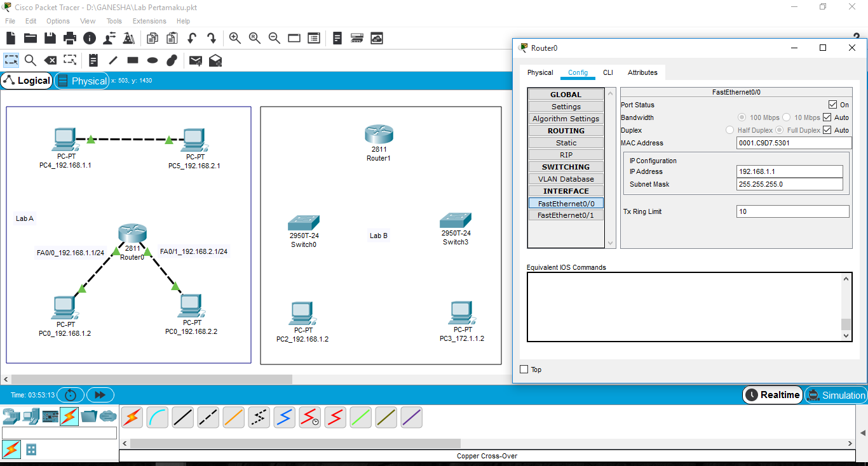
Task: Select the Full Duplex radio button
Action: click(x=779, y=130)
